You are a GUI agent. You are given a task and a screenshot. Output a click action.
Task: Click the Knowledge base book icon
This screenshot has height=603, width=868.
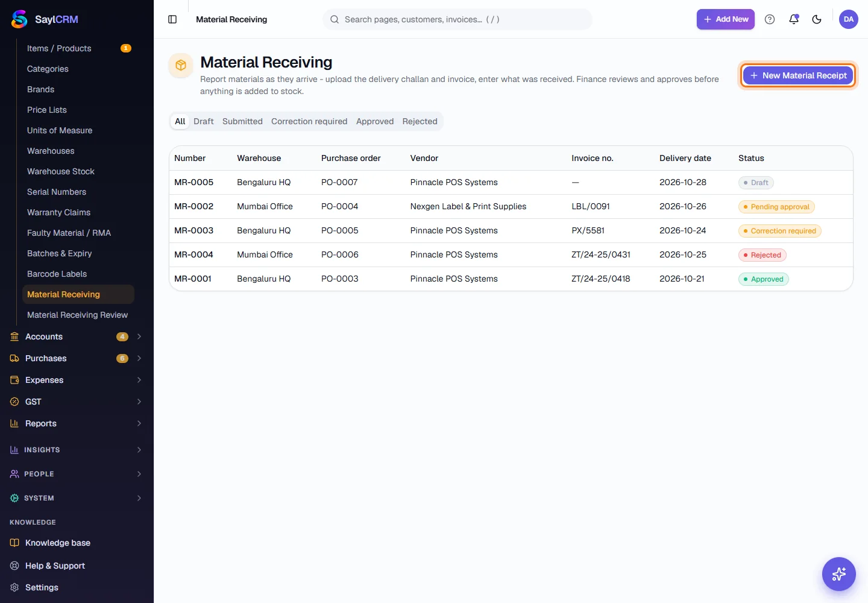[14, 543]
